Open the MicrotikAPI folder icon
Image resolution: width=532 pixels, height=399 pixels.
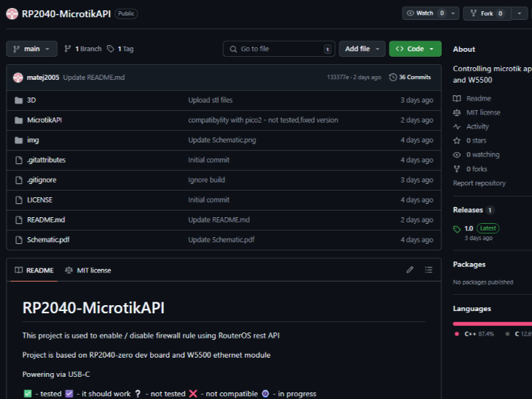[x=18, y=120]
